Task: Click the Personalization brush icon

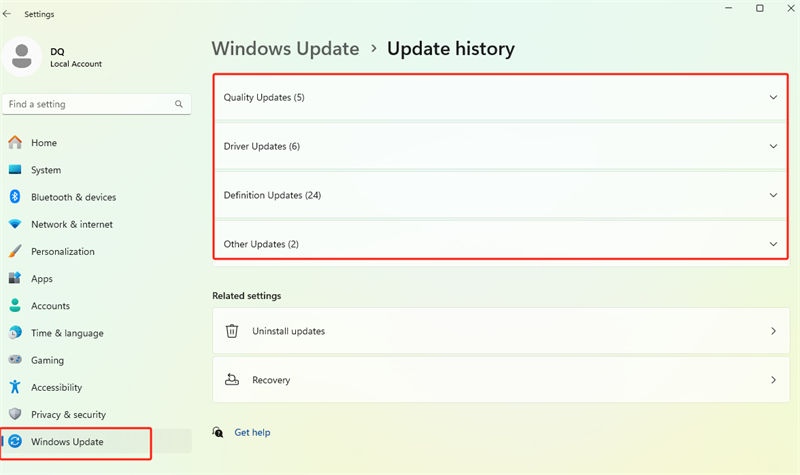Action: pyautogui.click(x=15, y=251)
